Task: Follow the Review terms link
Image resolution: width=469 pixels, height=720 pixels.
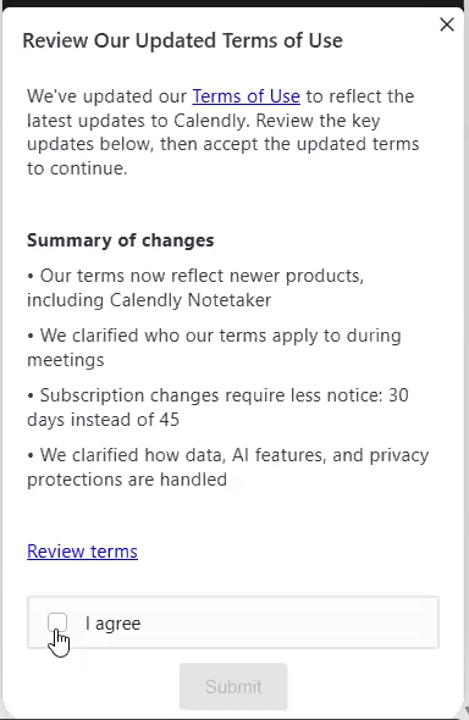Action: tap(82, 551)
